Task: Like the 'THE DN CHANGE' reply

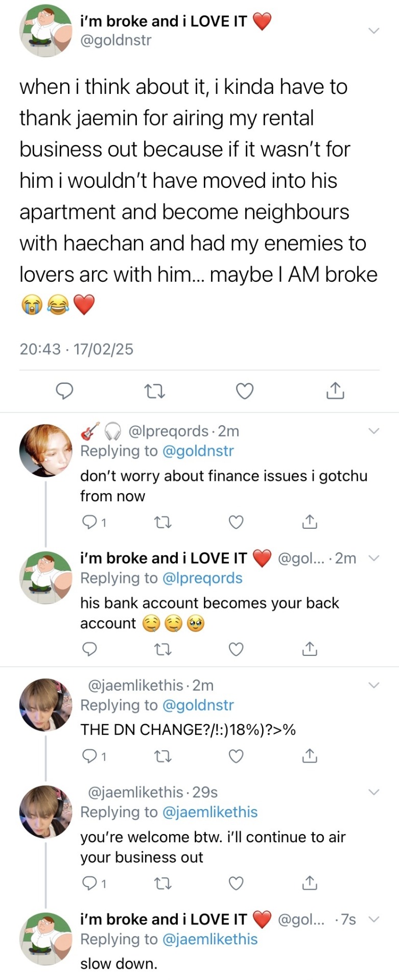Action: coord(236,756)
